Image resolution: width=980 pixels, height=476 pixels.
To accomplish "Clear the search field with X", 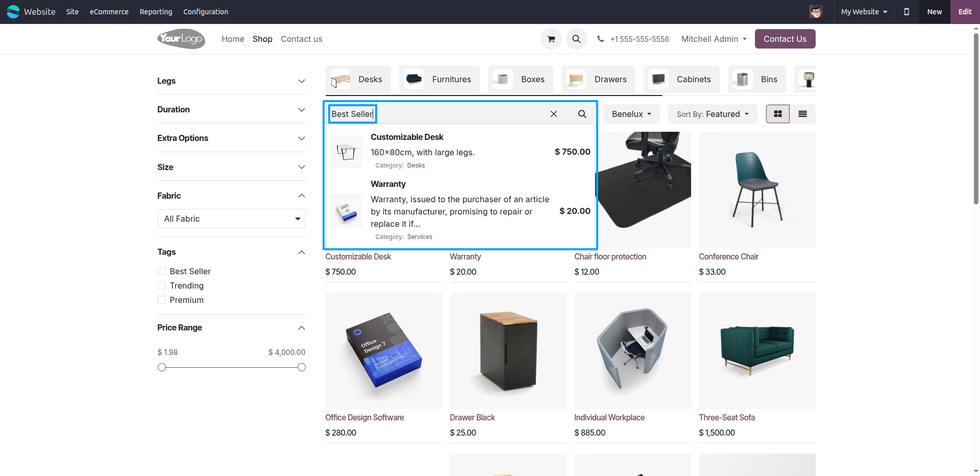I will point(554,114).
